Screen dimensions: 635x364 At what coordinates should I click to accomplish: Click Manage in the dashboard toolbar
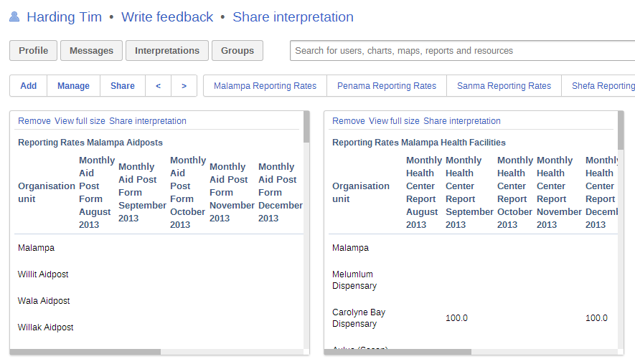point(73,86)
